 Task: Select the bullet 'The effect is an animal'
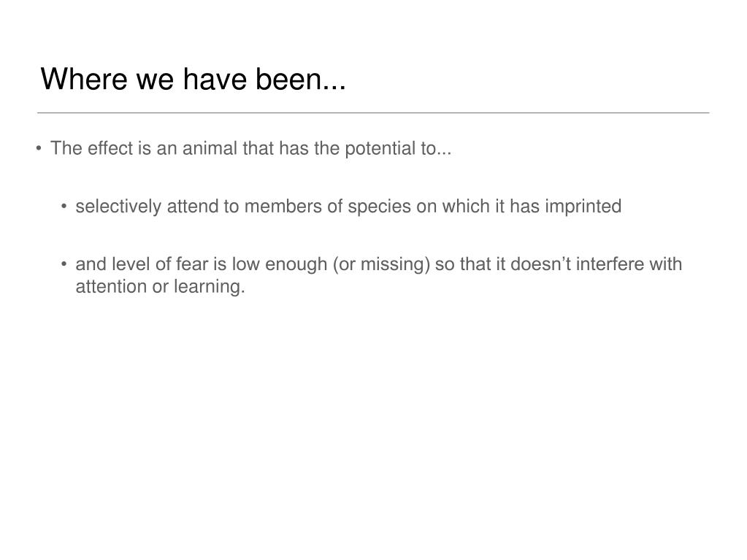tap(250, 148)
